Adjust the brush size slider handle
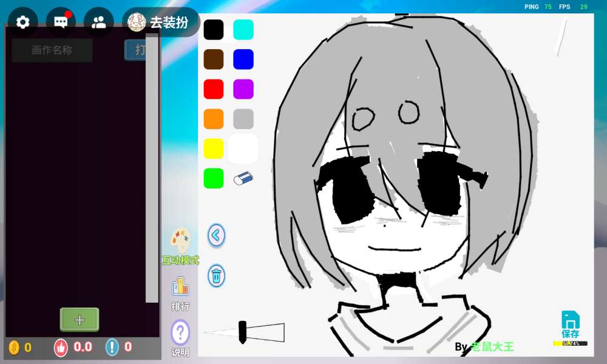The height and width of the screenshot is (364, 607). [x=242, y=332]
